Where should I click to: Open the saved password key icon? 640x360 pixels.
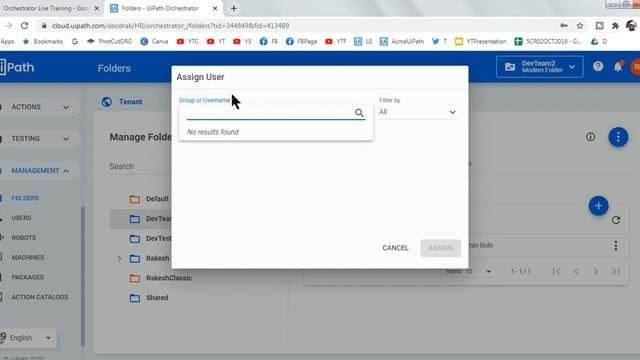tap(564, 26)
